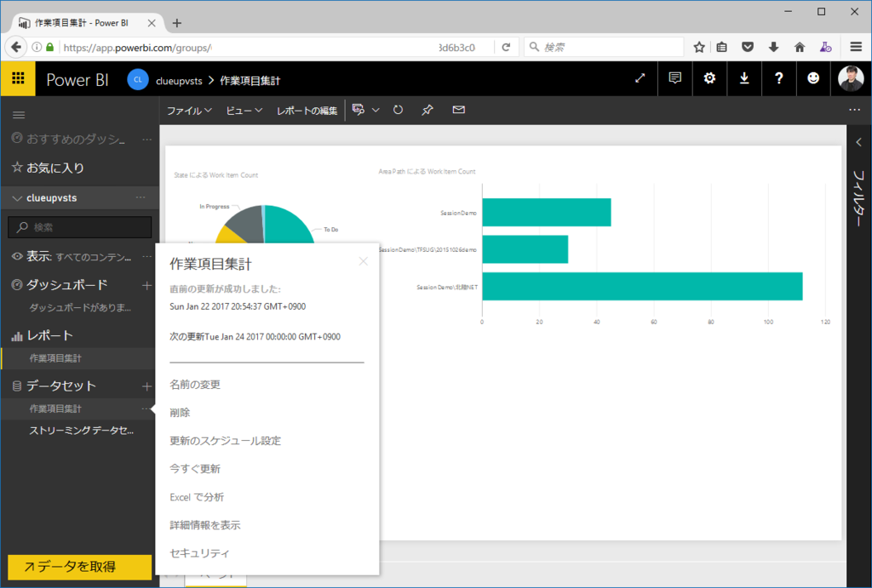Go to the browser home page icon

800,48
